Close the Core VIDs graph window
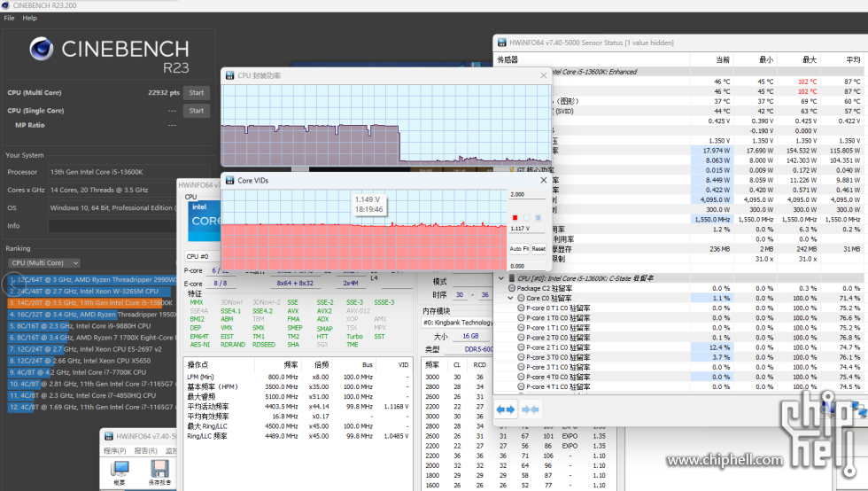Screen dimensions: 868x491 click(543, 180)
